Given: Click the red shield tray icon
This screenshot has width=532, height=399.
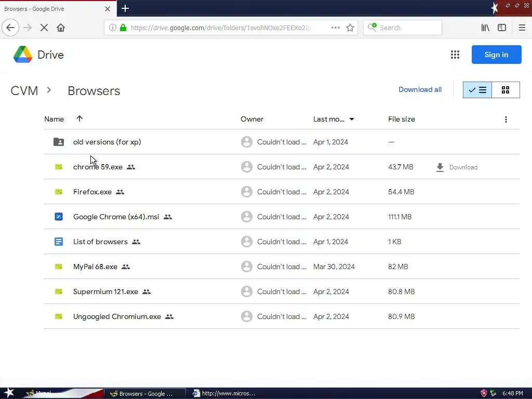Looking at the screenshot, I should pyautogui.click(x=484, y=393).
